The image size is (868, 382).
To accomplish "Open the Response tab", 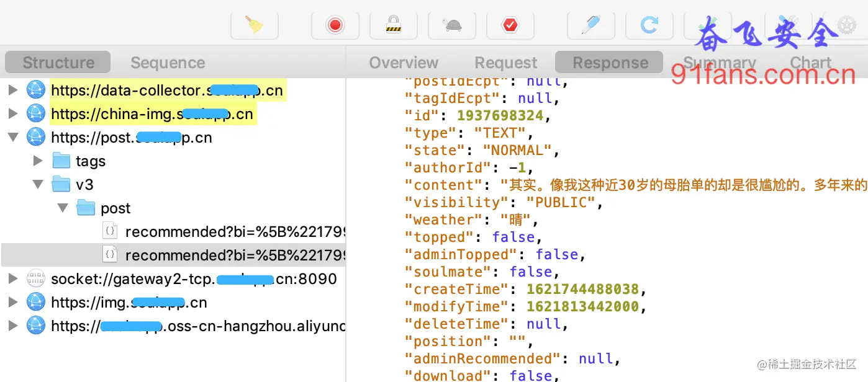I will pyautogui.click(x=610, y=63).
